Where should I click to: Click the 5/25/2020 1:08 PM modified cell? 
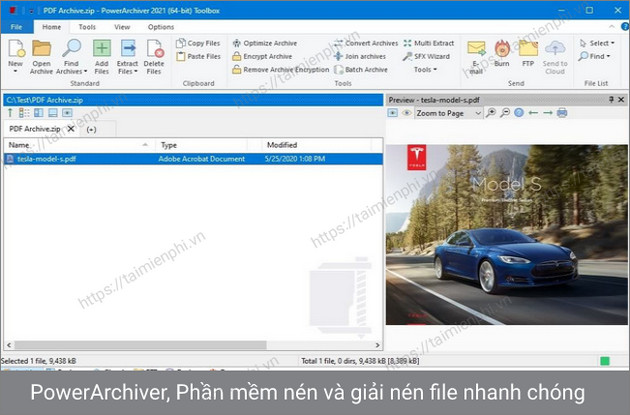tap(295, 159)
